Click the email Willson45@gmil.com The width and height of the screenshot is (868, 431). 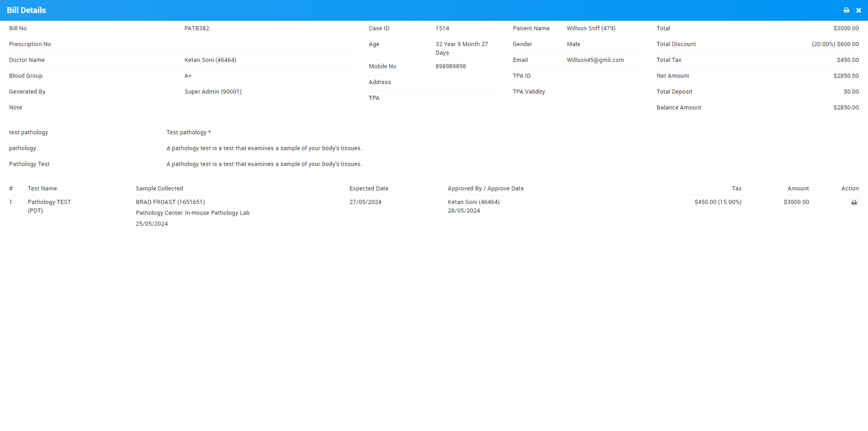595,60
